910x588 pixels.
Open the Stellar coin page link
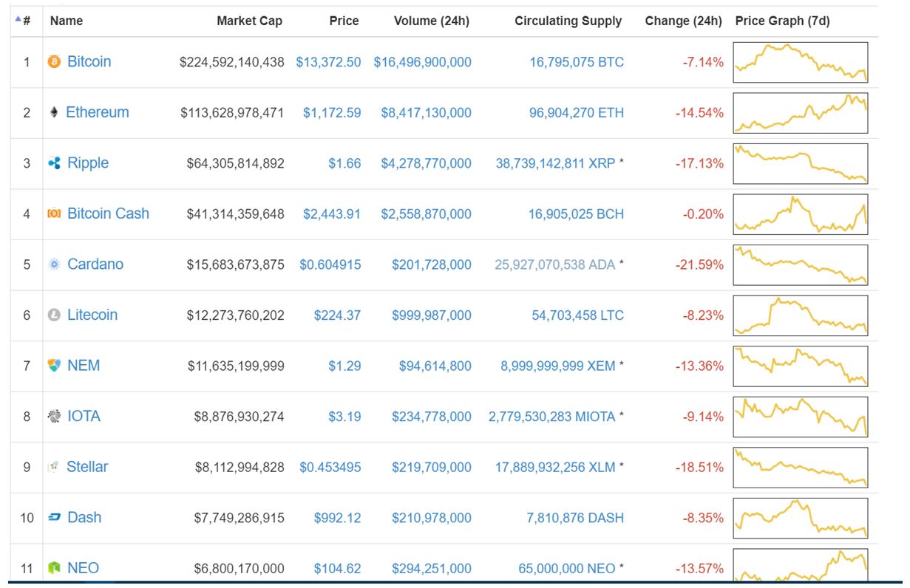coord(87,466)
